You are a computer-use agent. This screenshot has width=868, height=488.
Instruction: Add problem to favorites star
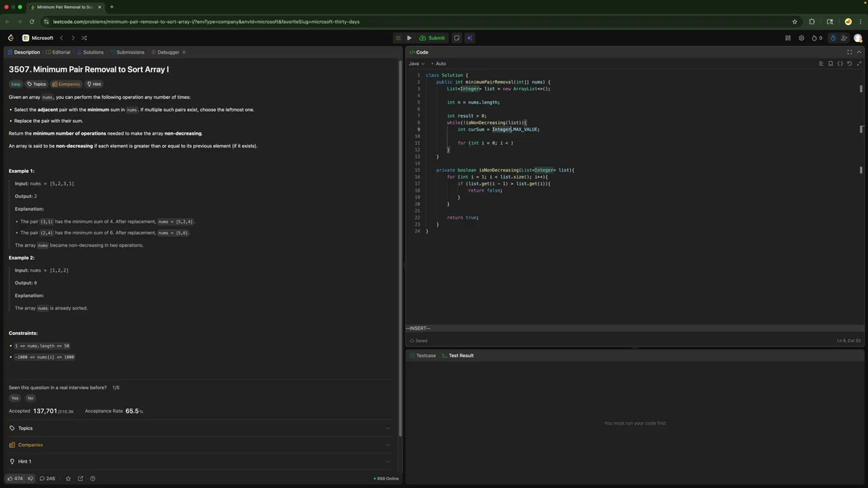tap(68, 479)
